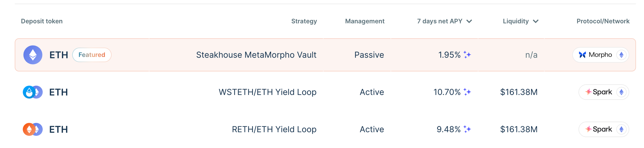Click the Strategy column header
The height and width of the screenshot is (148, 644).
coord(304,21)
